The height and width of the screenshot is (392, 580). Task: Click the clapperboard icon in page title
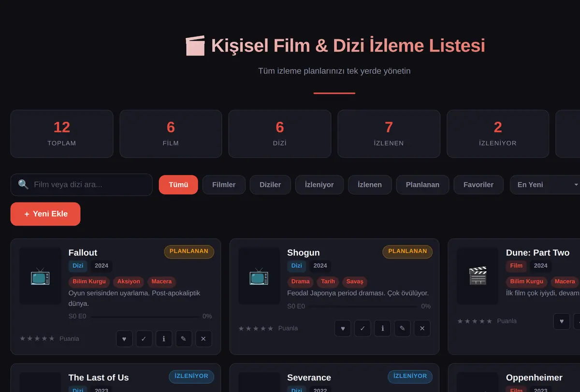point(195,46)
